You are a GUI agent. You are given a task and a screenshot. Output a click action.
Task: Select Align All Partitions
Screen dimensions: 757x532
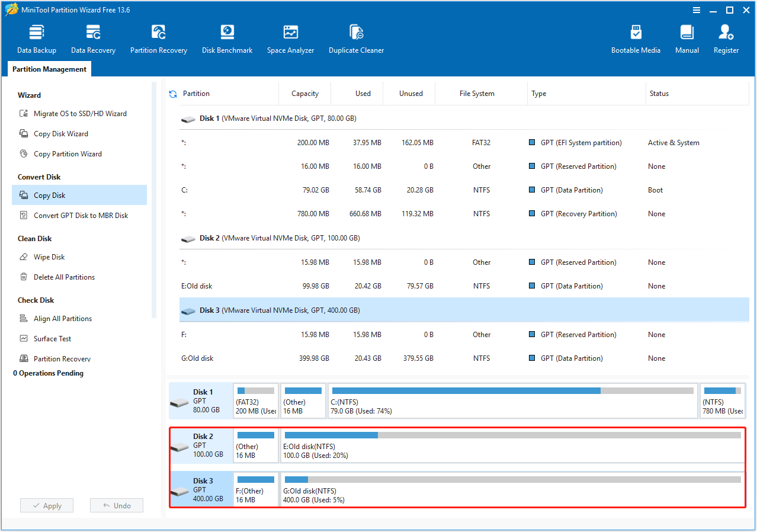[x=79, y=319]
